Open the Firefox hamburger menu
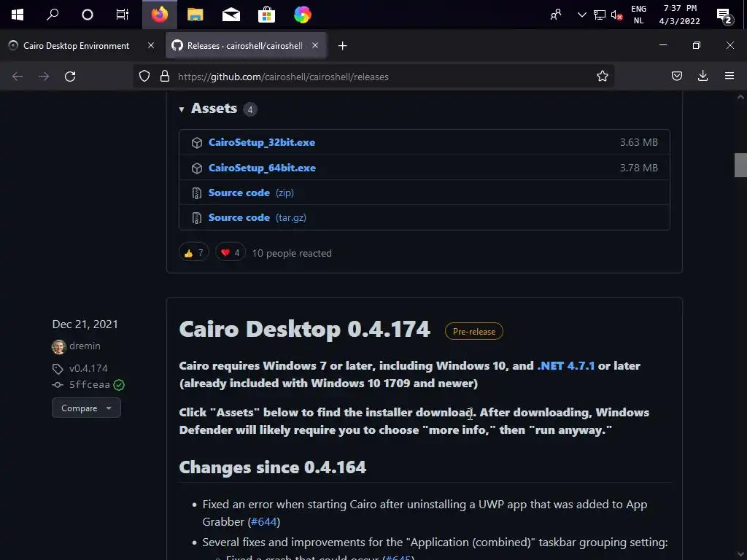Viewport: 747px width, 560px height. 729,76
